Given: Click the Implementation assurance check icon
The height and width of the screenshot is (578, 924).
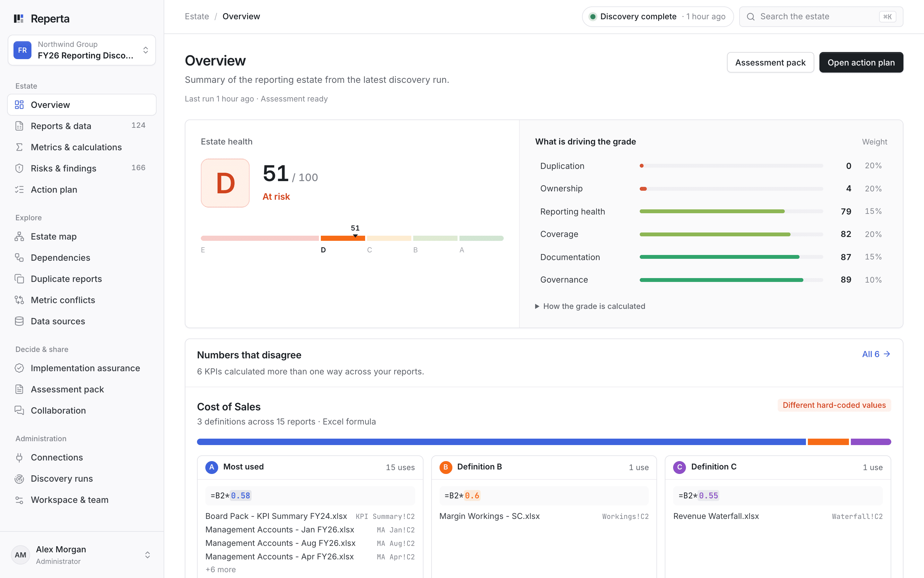Looking at the screenshot, I should pos(19,368).
